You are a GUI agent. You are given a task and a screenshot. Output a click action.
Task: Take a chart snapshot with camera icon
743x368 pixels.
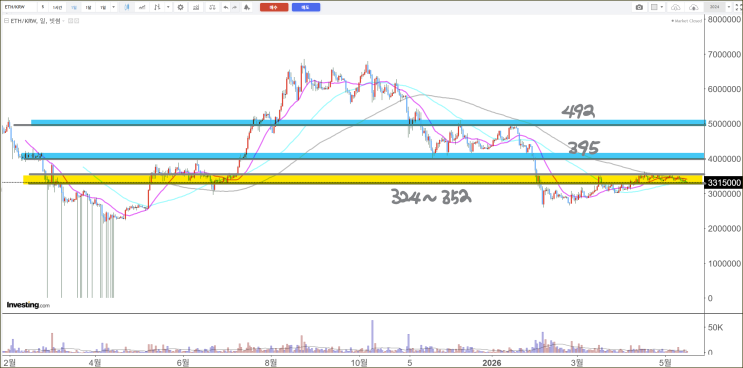639,7
